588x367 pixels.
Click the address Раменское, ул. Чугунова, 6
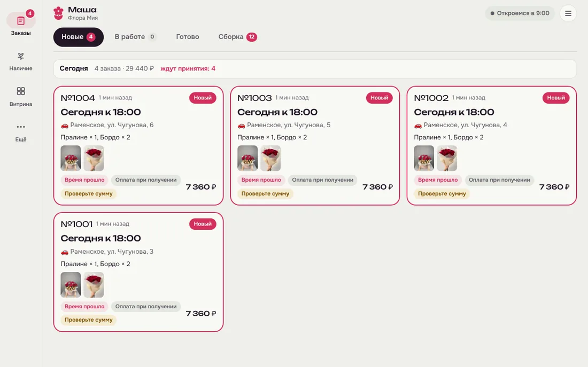(x=112, y=125)
